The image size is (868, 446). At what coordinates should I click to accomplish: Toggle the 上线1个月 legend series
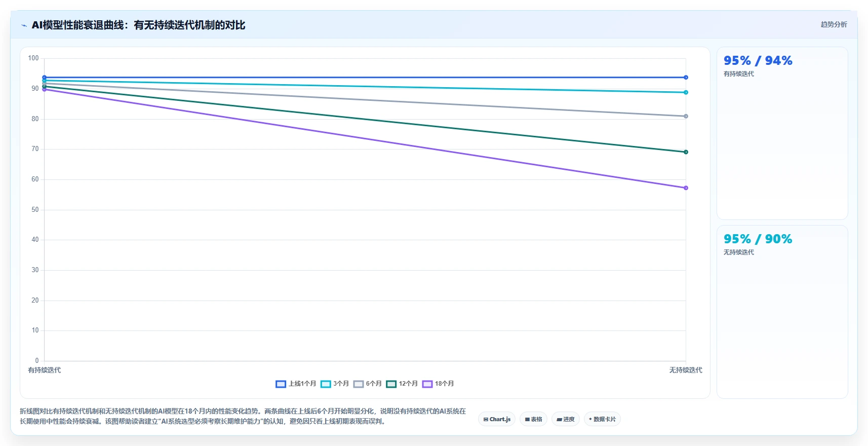coord(296,384)
